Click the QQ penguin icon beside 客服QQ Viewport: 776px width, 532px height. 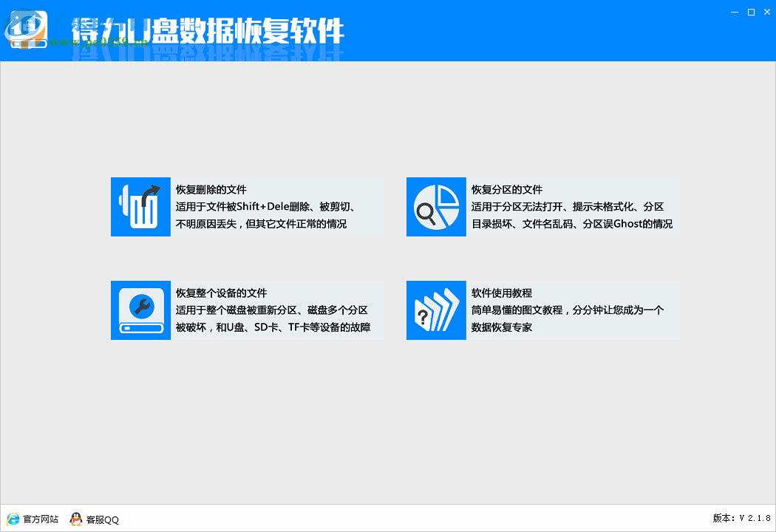76,519
